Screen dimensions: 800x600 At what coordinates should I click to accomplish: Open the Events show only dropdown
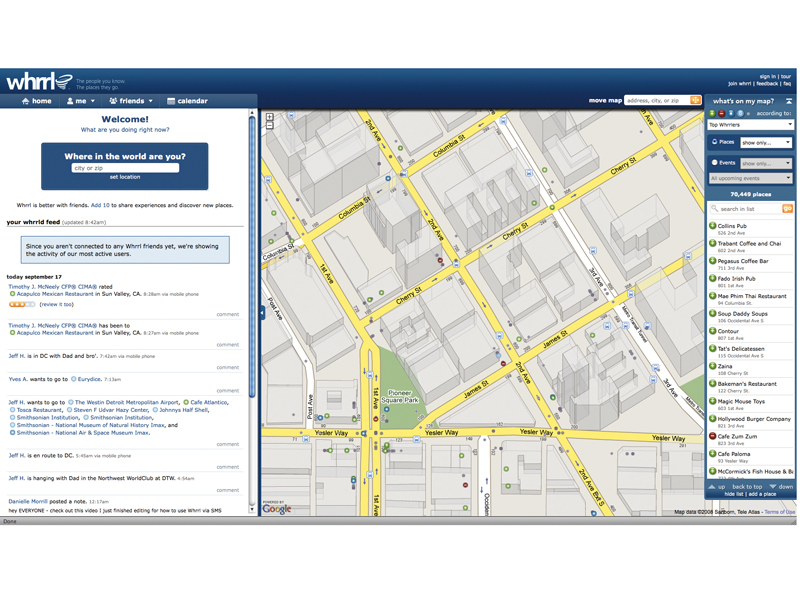(766, 163)
